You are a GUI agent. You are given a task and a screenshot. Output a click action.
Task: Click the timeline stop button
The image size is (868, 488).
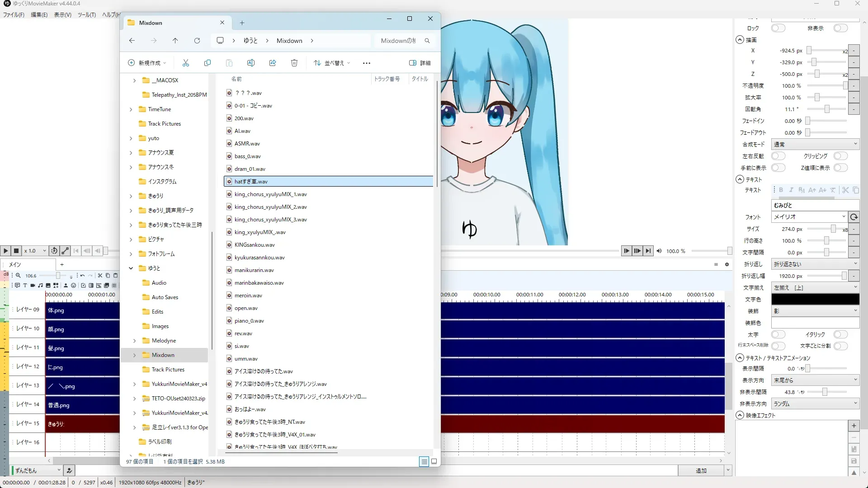click(x=16, y=251)
